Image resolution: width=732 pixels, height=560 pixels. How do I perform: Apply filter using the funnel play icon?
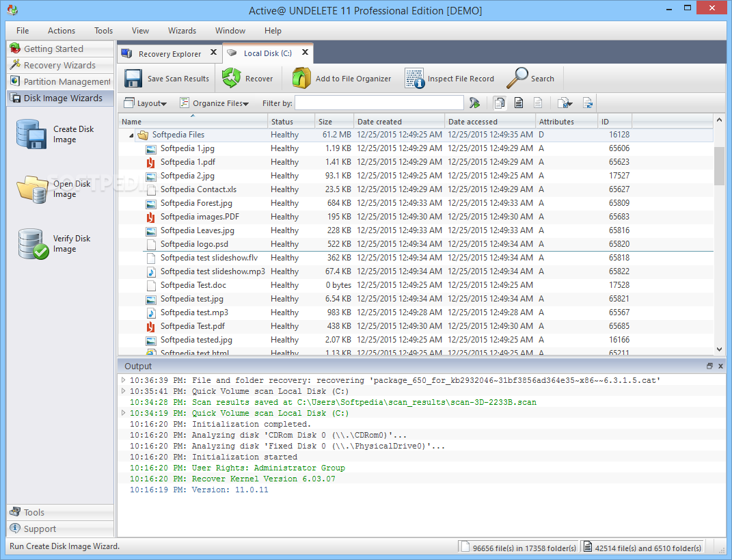[474, 103]
